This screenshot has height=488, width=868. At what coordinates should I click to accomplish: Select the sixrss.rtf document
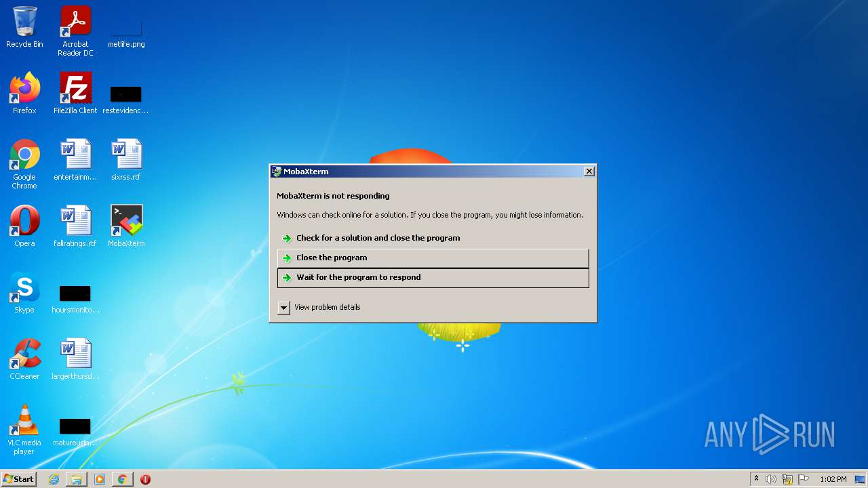126,160
